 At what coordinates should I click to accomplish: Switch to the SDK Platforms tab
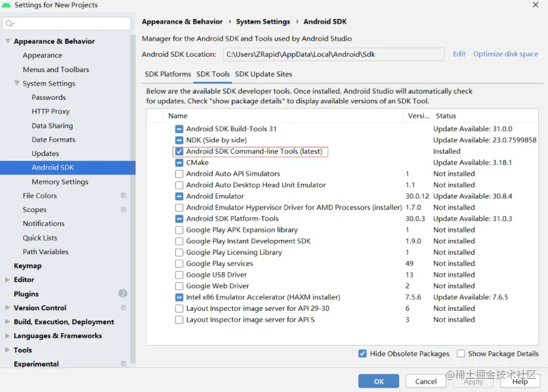point(168,74)
